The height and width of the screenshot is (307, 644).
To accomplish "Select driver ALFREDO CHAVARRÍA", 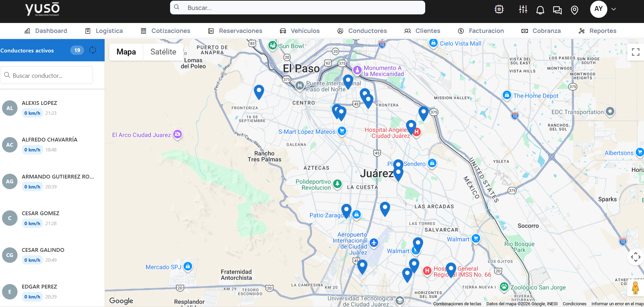I will coord(52,145).
